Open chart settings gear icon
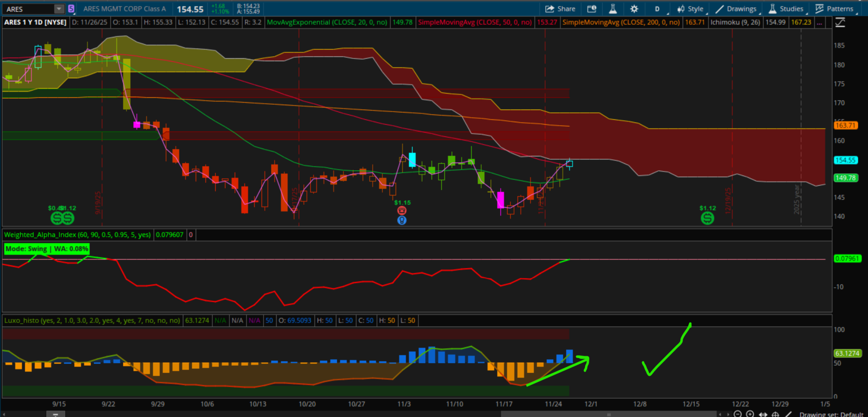The width and height of the screenshot is (868, 417). 634,9
